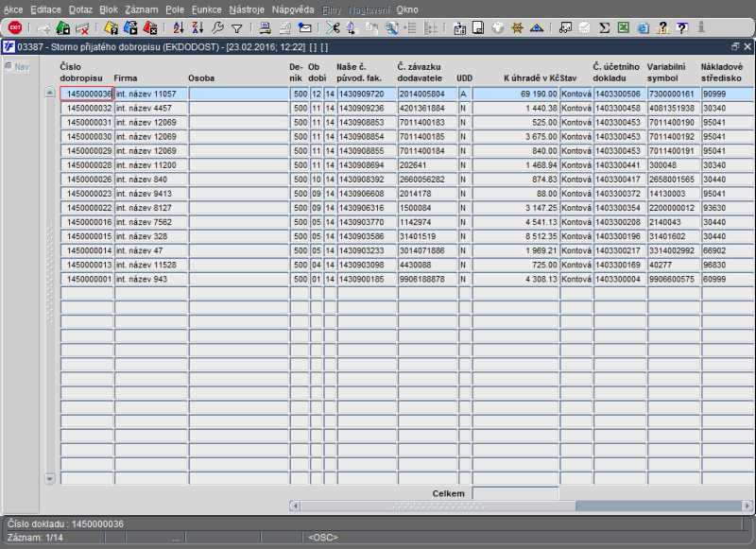Click the red EXIT stop icon

coord(15,28)
